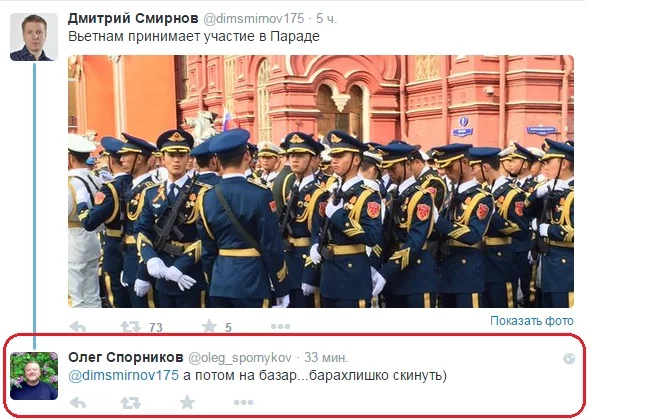Click Олег Спорников's avatar photo

34,376
